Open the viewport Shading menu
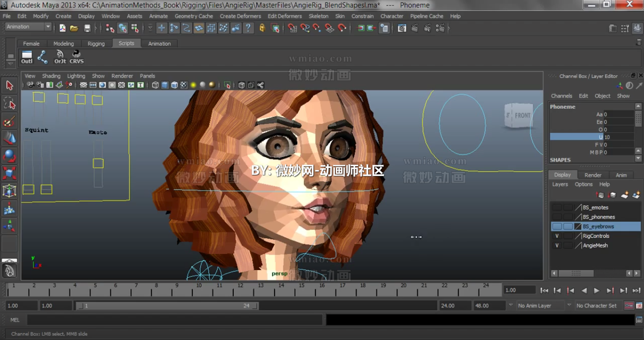 pos(51,76)
